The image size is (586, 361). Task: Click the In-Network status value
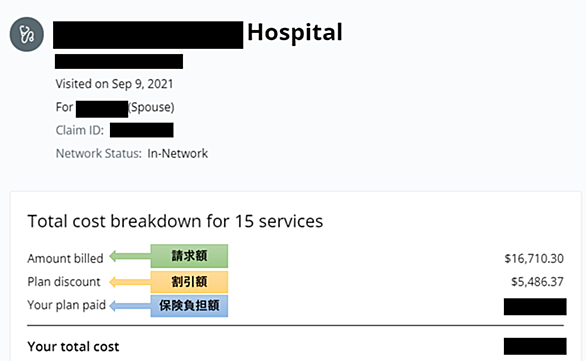click(178, 154)
